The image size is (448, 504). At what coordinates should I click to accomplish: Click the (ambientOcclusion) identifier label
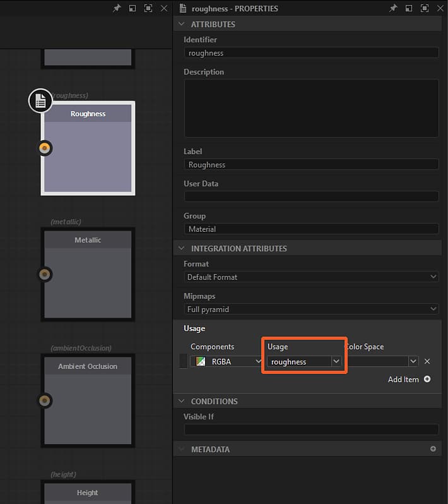pos(81,348)
